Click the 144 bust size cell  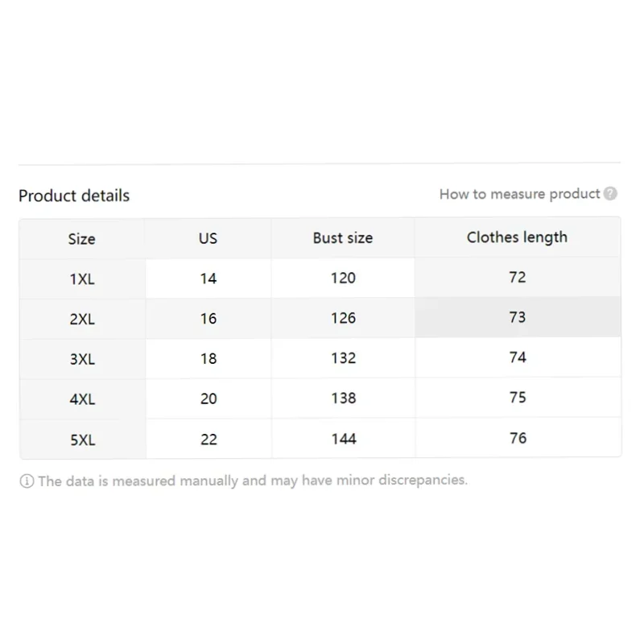click(x=344, y=439)
